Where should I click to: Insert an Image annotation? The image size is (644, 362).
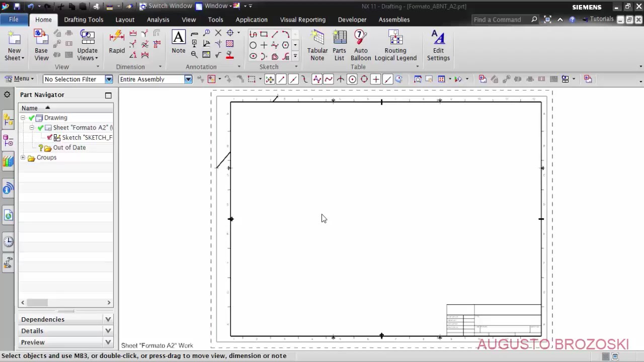click(x=206, y=55)
